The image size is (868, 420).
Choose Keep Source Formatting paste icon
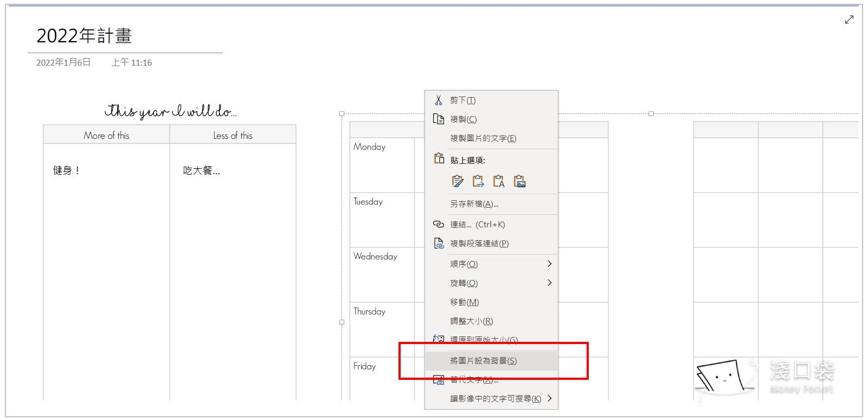(x=458, y=181)
